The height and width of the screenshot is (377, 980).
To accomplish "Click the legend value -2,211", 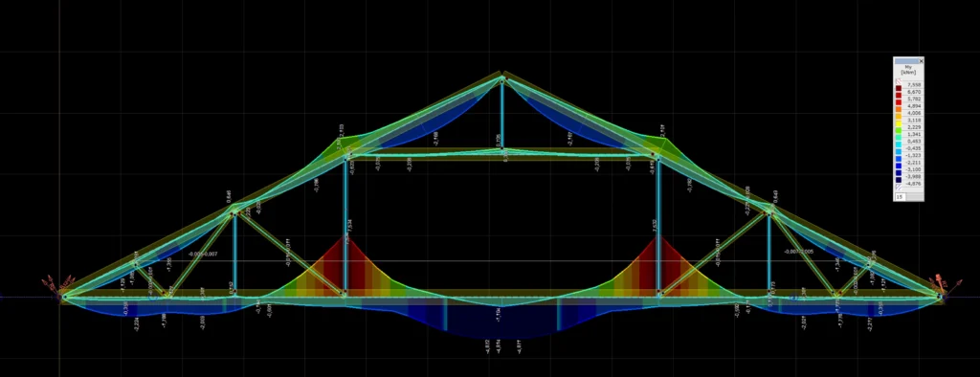I will pyautogui.click(x=914, y=163).
